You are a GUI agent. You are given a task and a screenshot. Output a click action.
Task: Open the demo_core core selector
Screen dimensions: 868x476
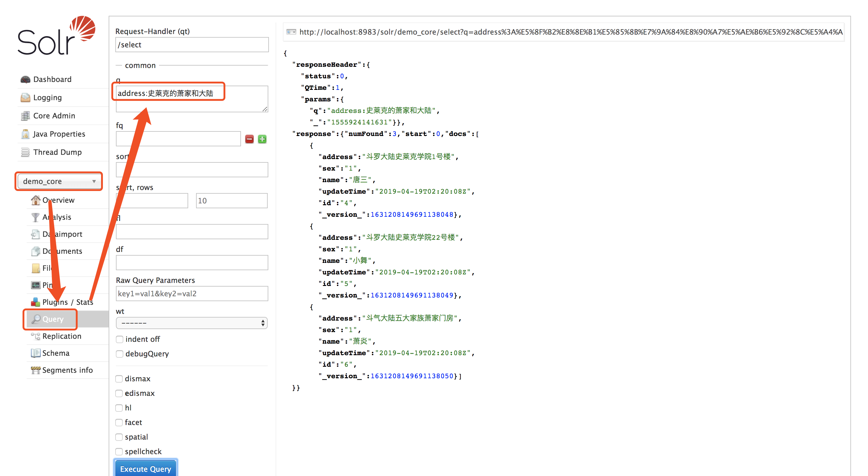point(59,181)
